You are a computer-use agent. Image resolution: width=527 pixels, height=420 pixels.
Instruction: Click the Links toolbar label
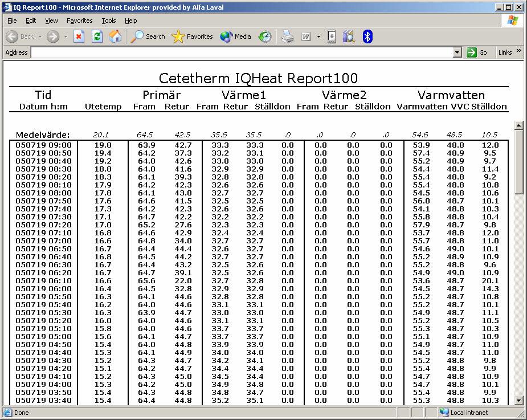(x=505, y=52)
